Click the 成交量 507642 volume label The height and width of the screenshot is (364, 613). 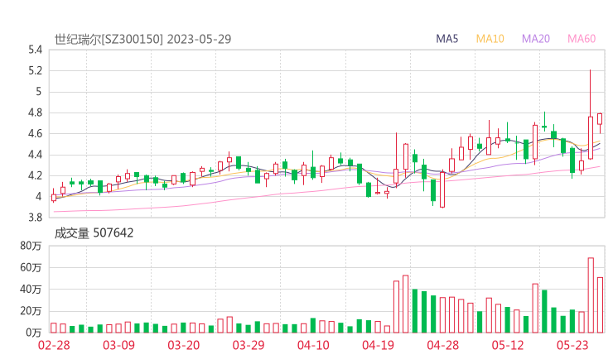click(x=94, y=233)
